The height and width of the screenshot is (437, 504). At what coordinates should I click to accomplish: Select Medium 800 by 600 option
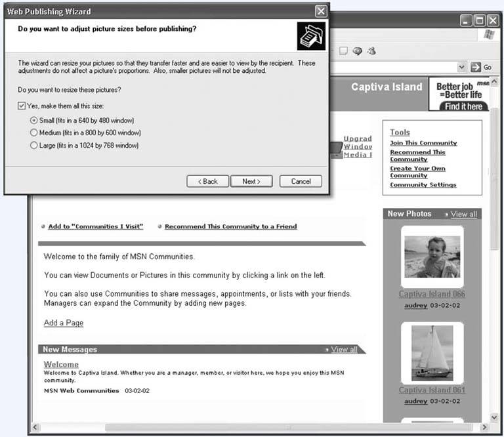click(34, 133)
